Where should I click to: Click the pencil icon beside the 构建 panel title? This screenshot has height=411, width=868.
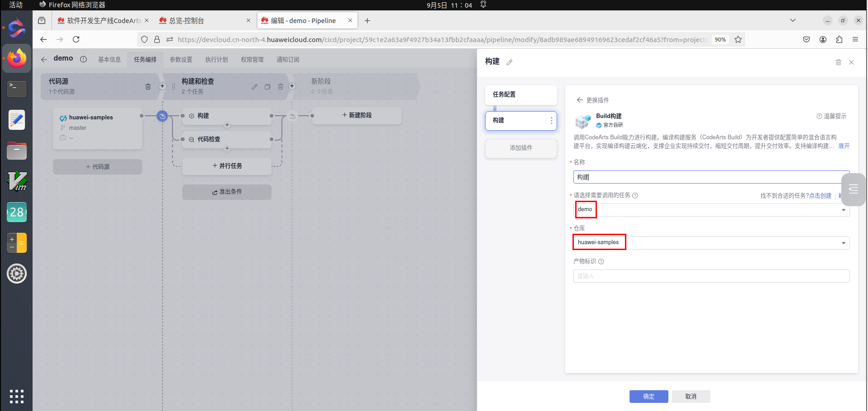pos(510,62)
